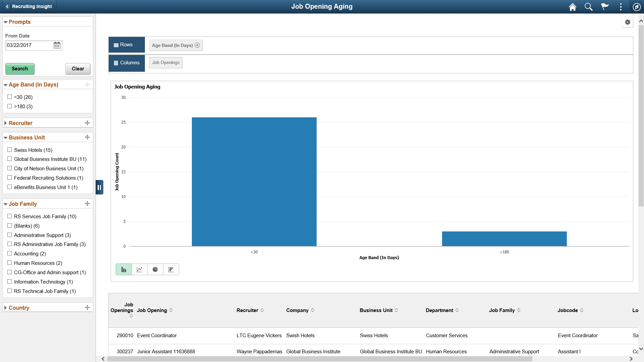Switch chart to line graph view
Viewport: 644px width, 362px height.
[x=140, y=269]
